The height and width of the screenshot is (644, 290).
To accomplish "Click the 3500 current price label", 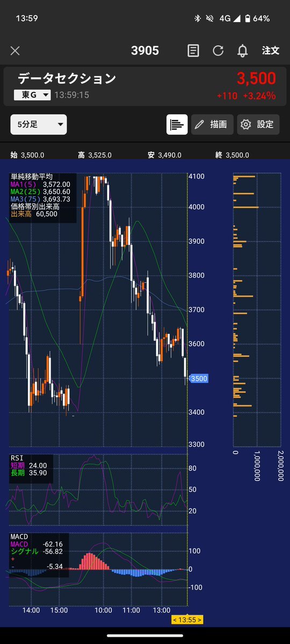I will point(199,378).
